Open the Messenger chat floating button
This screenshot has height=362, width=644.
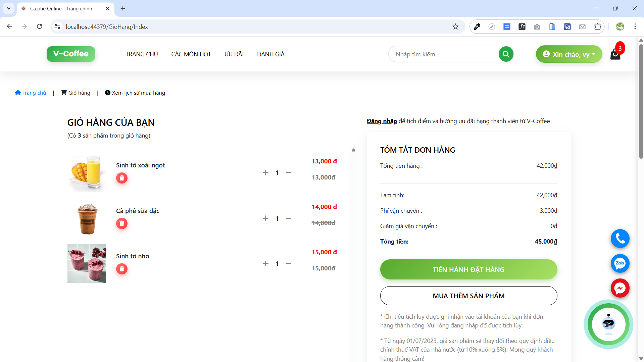pos(620,288)
